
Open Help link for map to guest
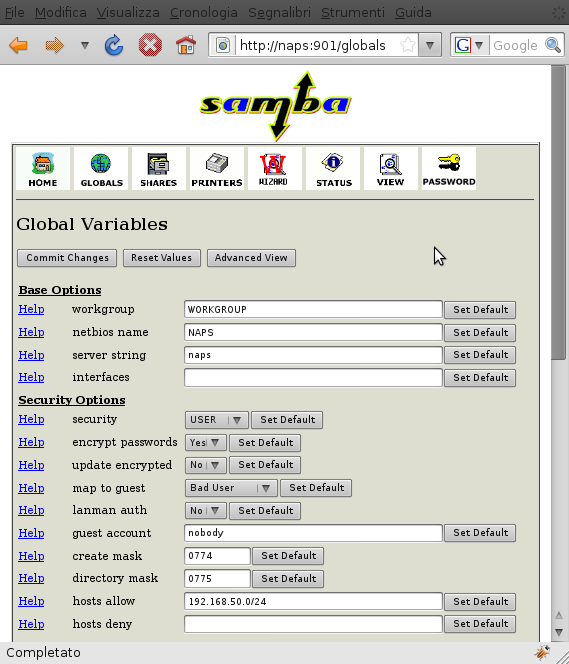coord(31,488)
